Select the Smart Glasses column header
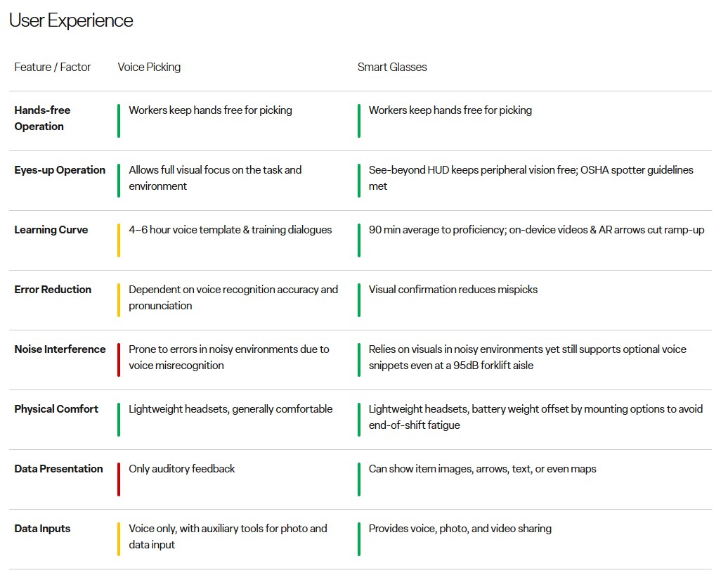 (392, 67)
